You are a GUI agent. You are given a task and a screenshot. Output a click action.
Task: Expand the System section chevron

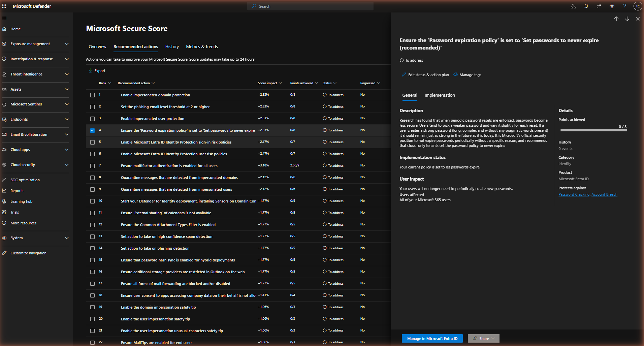pos(67,238)
